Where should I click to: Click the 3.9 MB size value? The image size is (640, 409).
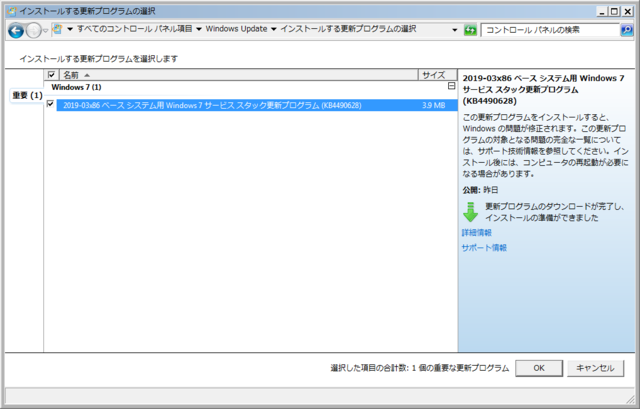433,105
